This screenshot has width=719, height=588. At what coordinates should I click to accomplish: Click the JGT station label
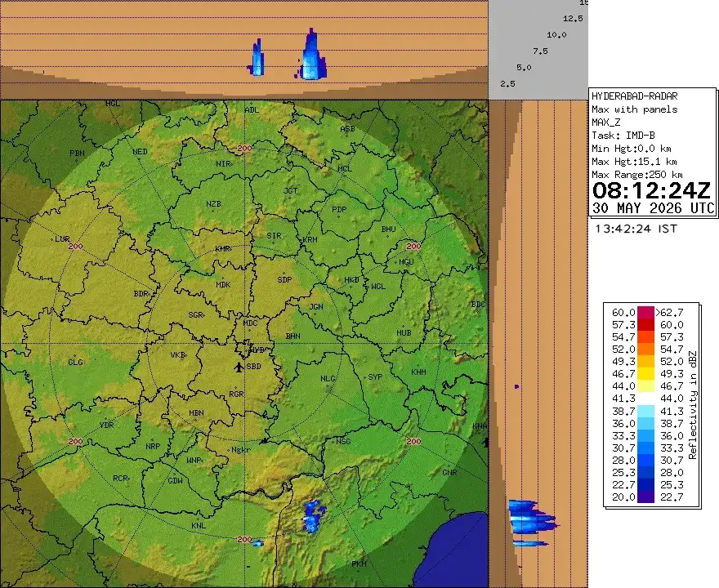[291, 190]
